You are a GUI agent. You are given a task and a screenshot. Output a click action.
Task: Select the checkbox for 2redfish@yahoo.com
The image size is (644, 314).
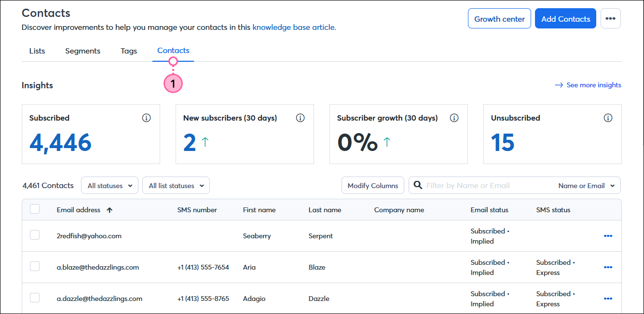[x=35, y=235]
